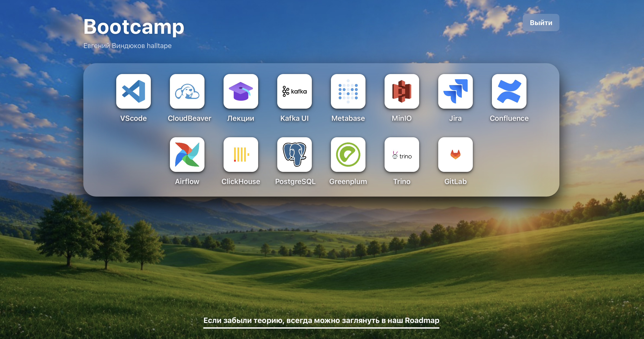Screen dimensions: 644x339
Task: Click the Лекции text label
Action: (241, 118)
